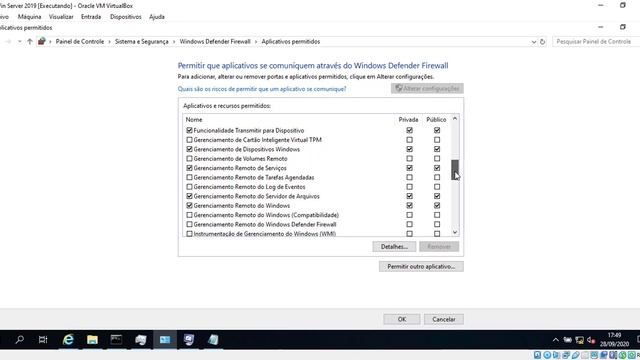This screenshot has height=360, width=640.
Task: Click the Remover button
Action: (439, 247)
